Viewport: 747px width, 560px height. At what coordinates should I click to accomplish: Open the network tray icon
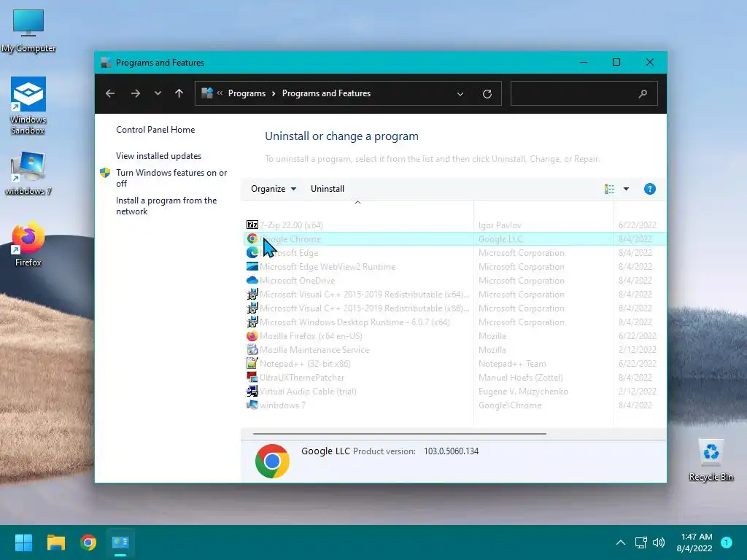pyautogui.click(x=640, y=542)
